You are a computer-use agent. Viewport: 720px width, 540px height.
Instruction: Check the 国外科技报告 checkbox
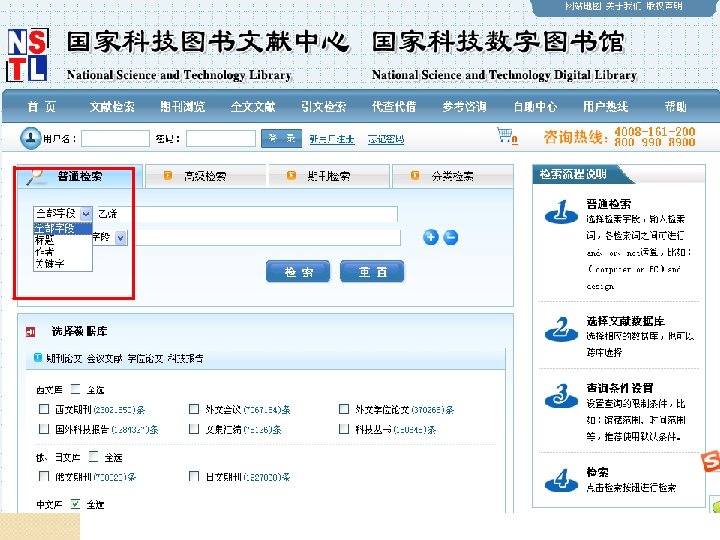(x=44, y=429)
